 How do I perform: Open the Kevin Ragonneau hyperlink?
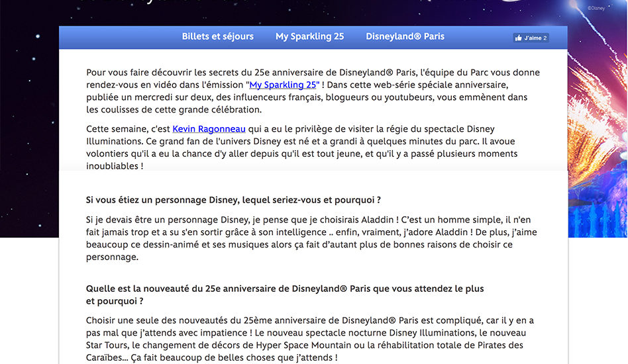(209, 129)
